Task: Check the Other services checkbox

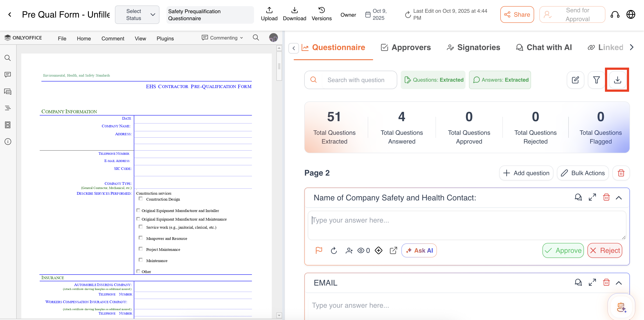Action: 138,271
